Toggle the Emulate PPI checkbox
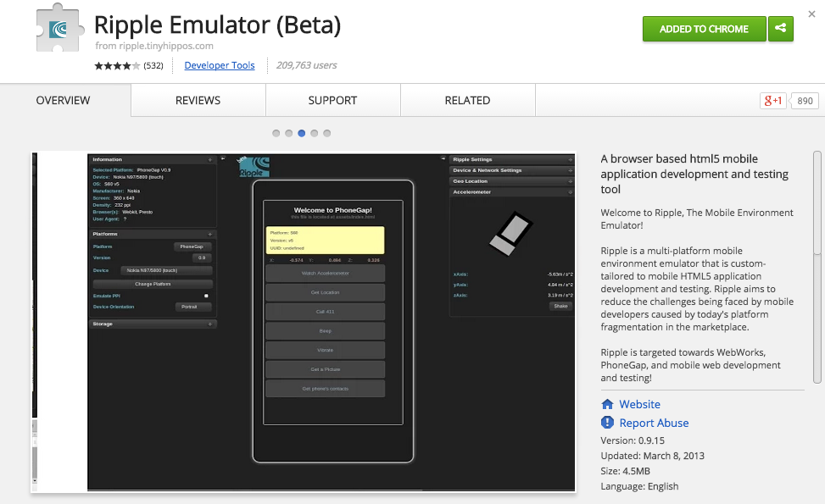Screen dimensions: 825x504 coord(206,296)
